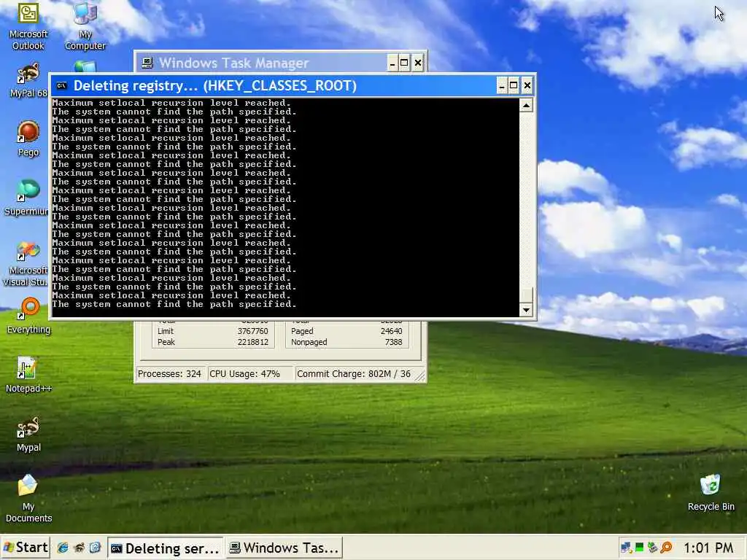
Task: Click the Start button
Action: coord(26,548)
